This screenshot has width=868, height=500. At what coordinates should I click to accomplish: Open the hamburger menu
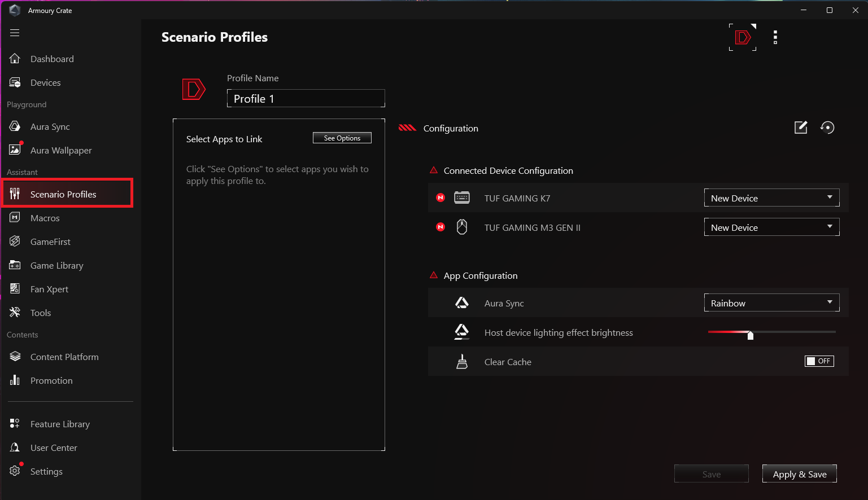[x=15, y=33]
